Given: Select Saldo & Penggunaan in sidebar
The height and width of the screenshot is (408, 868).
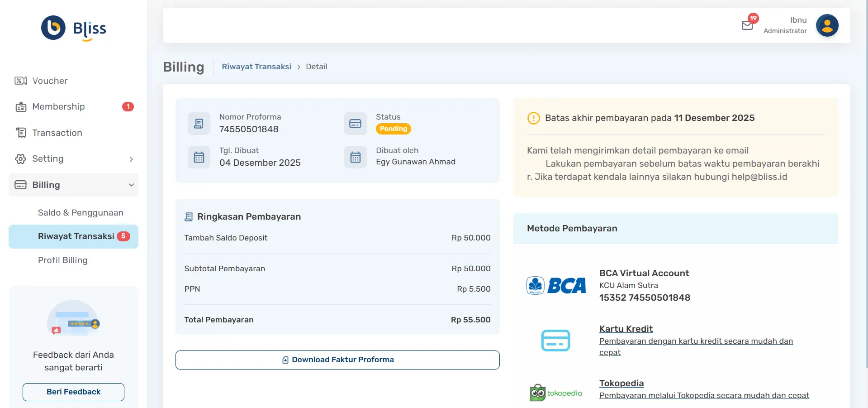Looking at the screenshot, I should [x=81, y=212].
